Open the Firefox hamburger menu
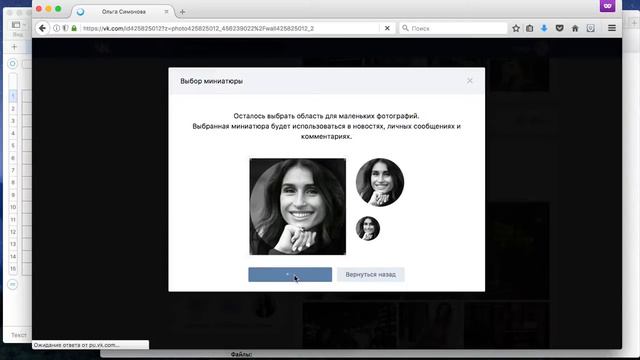640x360 pixels. pyautogui.click(x=611, y=28)
